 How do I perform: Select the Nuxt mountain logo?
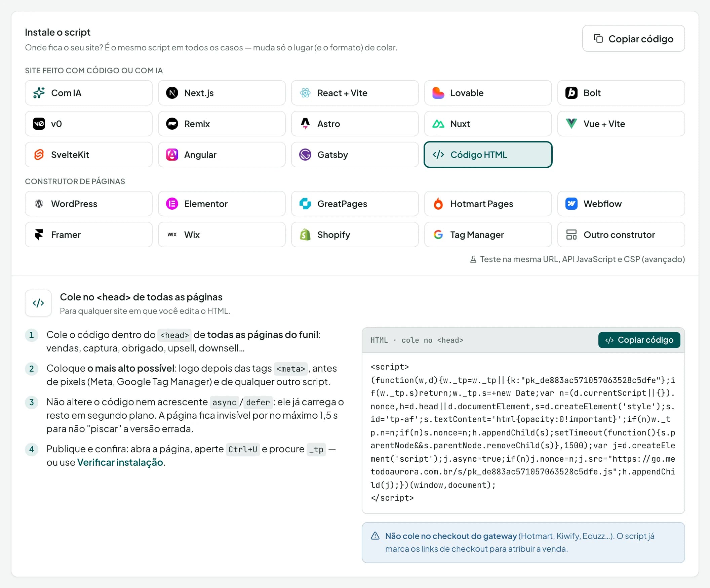click(438, 124)
